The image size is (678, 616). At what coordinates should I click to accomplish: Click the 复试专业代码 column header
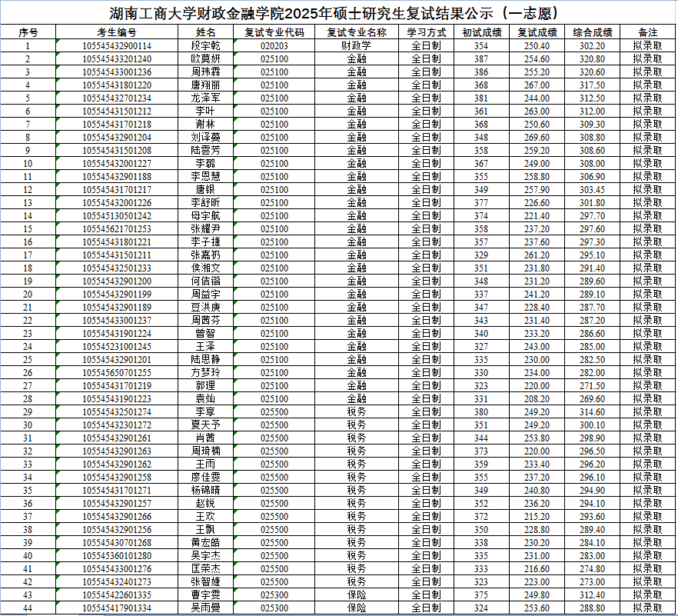pyautogui.click(x=274, y=32)
